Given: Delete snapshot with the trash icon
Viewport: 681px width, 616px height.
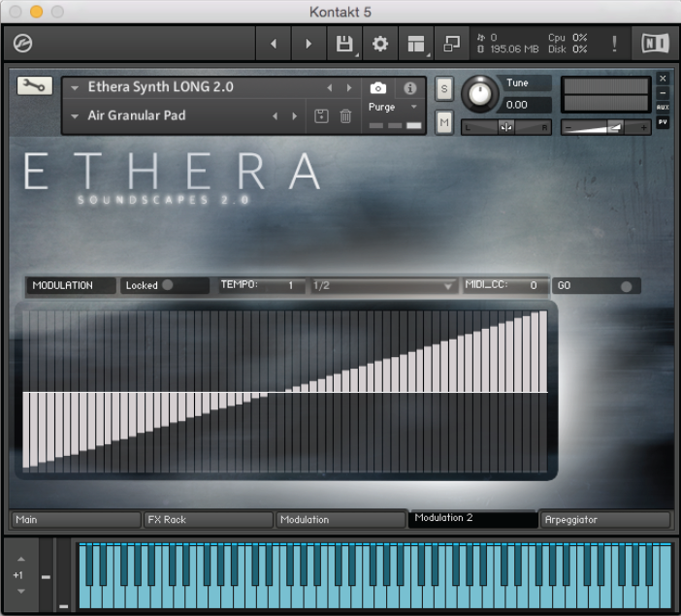Looking at the screenshot, I should [x=345, y=116].
